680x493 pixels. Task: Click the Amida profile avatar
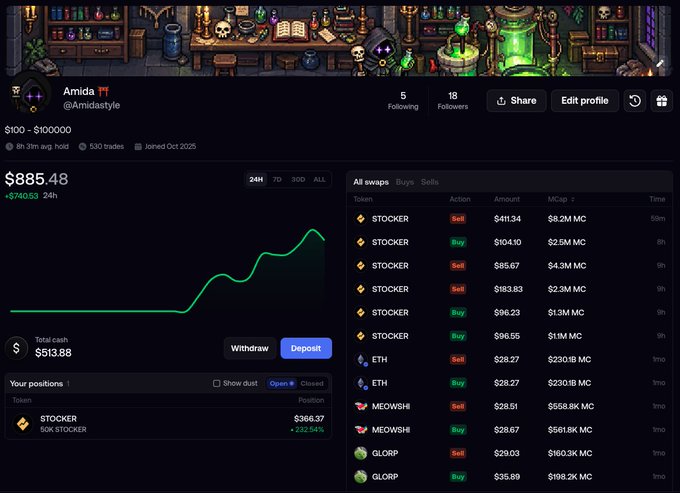[29, 95]
